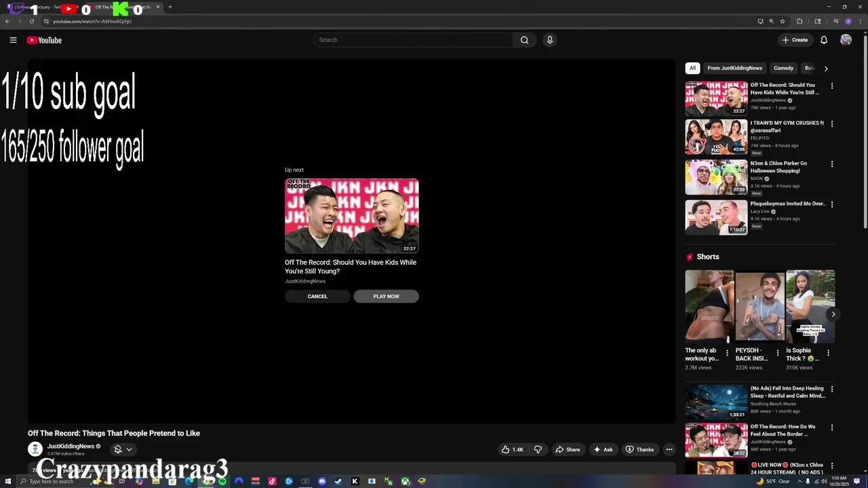Image resolution: width=868 pixels, height=488 pixels.
Task: Open 'I TRAIN'D MY GYM CRUSHES' thumbnail
Action: 716,137
